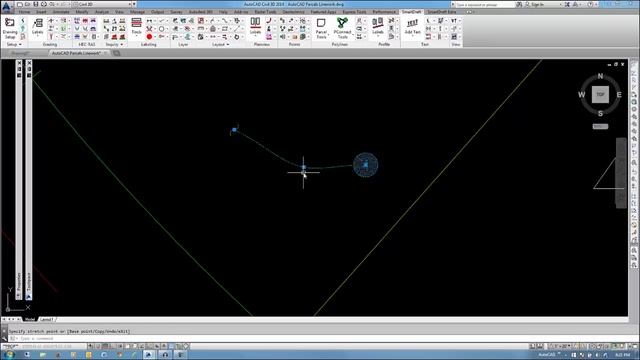Open Labels tool in the Profile panel

point(378,26)
